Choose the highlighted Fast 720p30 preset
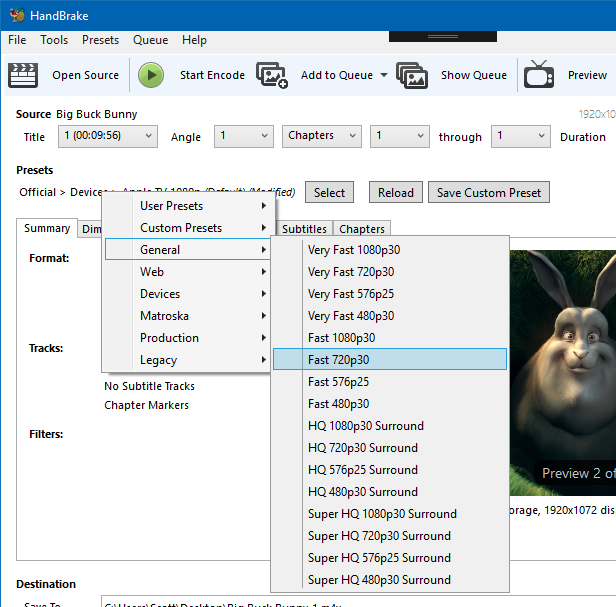Screen dimensions: 616x607 point(390,359)
